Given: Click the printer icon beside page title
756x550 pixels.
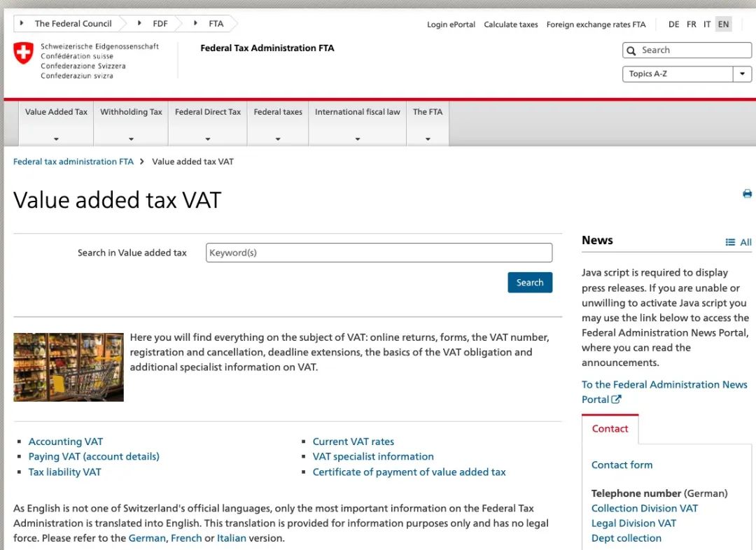Looking at the screenshot, I should click(x=747, y=194).
